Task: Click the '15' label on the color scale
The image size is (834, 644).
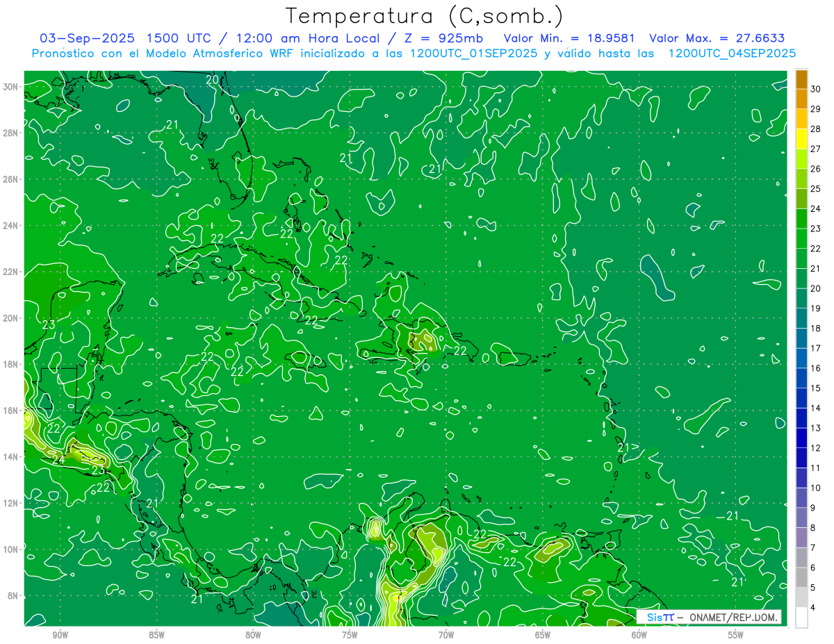Action: click(816, 388)
